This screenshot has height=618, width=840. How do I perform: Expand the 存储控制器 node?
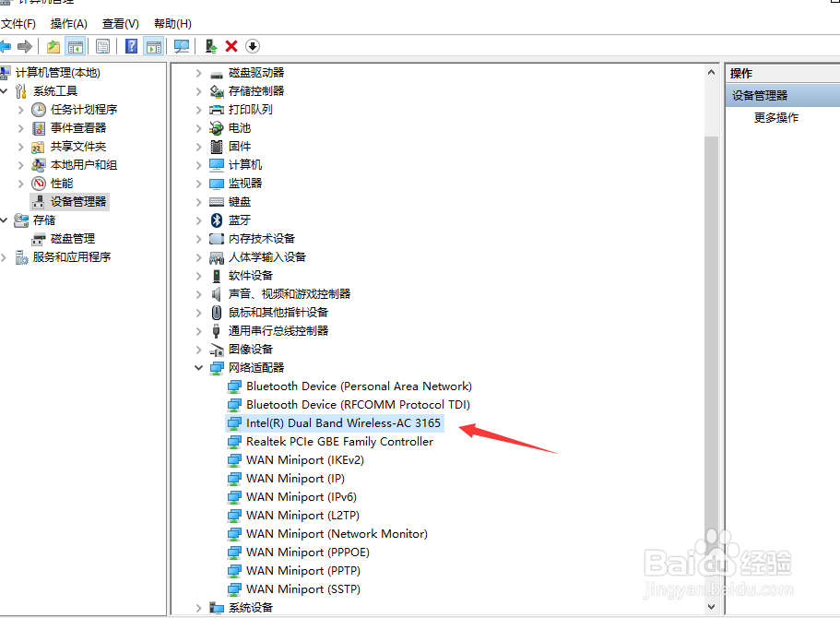pos(199,91)
